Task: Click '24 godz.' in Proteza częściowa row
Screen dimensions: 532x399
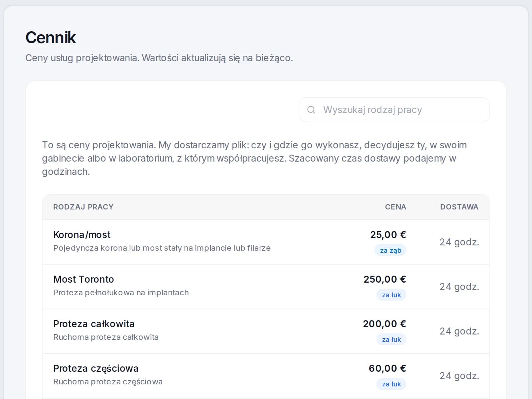Action: point(459,376)
